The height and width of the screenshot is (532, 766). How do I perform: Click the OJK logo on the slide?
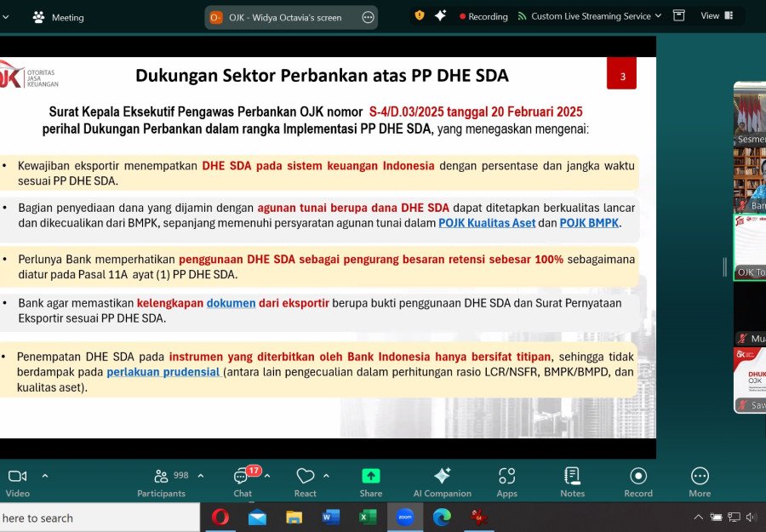point(29,75)
